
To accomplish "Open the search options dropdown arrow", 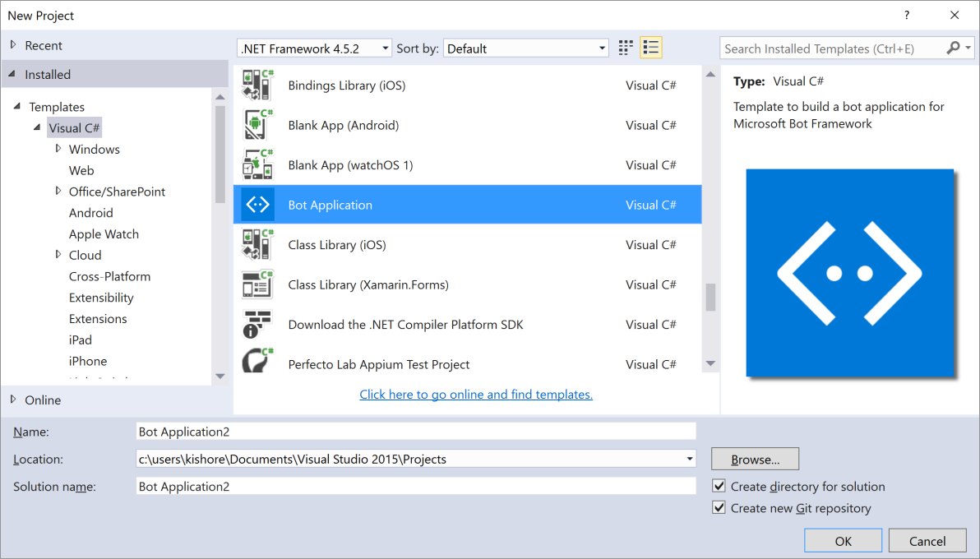I will point(968,49).
